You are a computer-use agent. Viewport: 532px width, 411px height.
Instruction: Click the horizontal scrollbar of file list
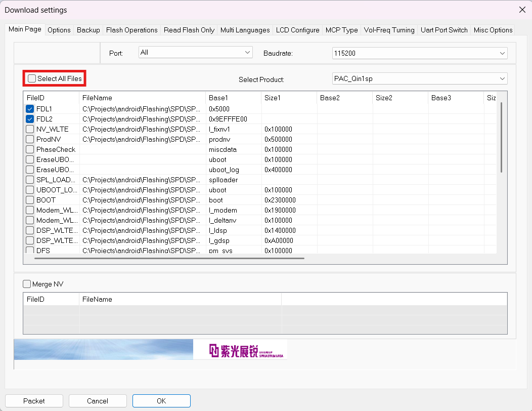169,258
